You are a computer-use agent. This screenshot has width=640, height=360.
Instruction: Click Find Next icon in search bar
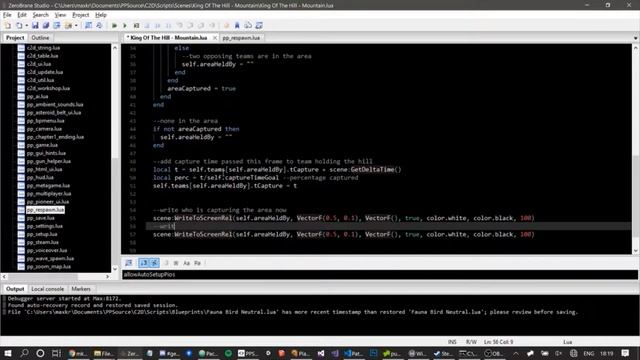129,263
